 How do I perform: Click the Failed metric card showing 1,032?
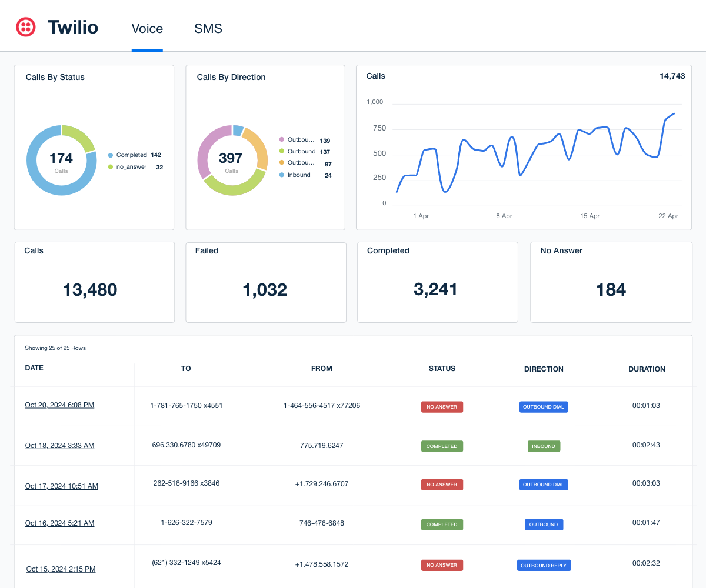[265, 282]
